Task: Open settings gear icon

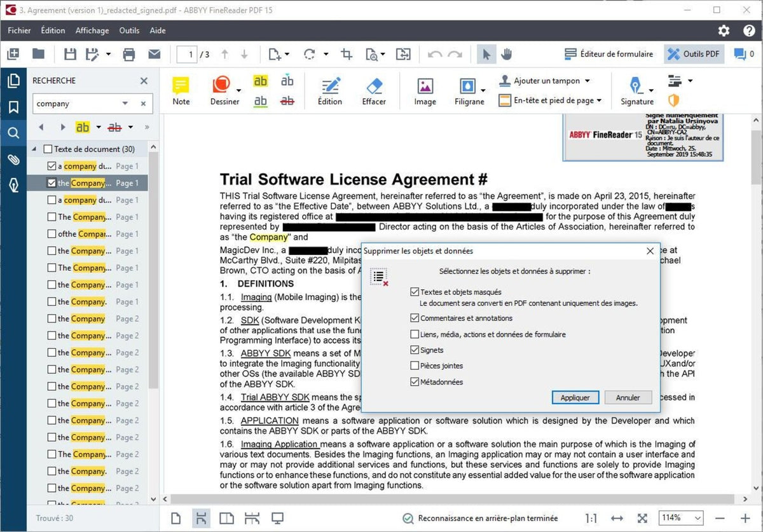Action: 724,31
